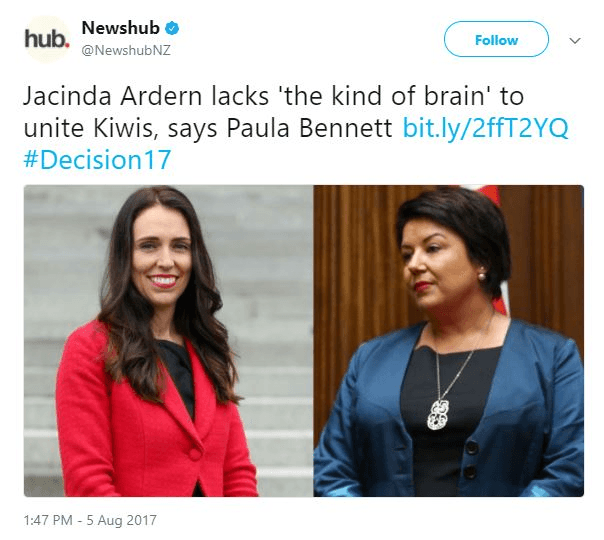This screenshot has height=540, width=604.
Task: Open the tweet's 1:47 PM timestamp permalink
Action: click(x=48, y=520)
